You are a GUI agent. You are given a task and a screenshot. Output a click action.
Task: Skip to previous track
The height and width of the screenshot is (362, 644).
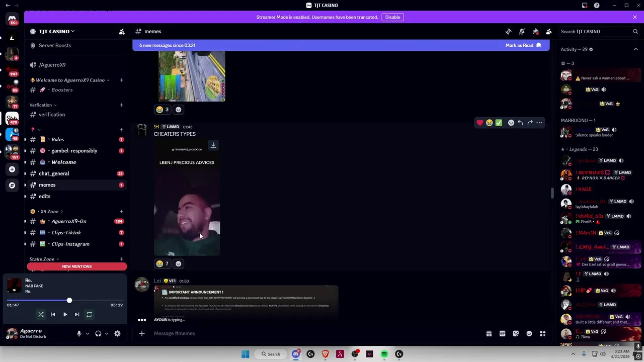(x=53, y=314)
